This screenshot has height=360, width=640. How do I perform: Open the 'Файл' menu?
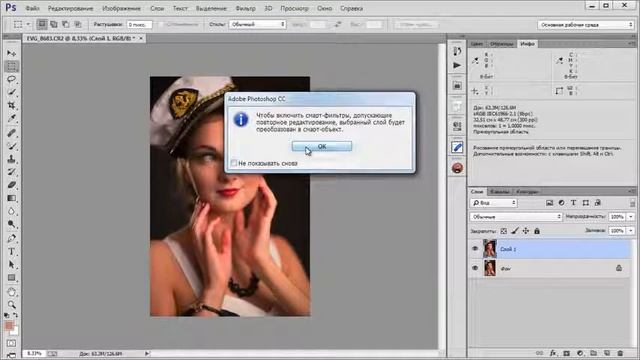coord(32,8)
